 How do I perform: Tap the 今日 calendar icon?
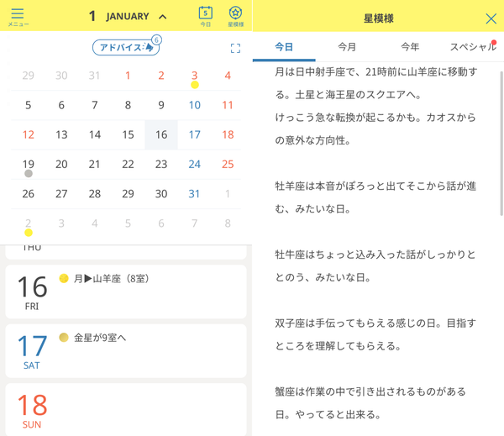click(206, 16)
